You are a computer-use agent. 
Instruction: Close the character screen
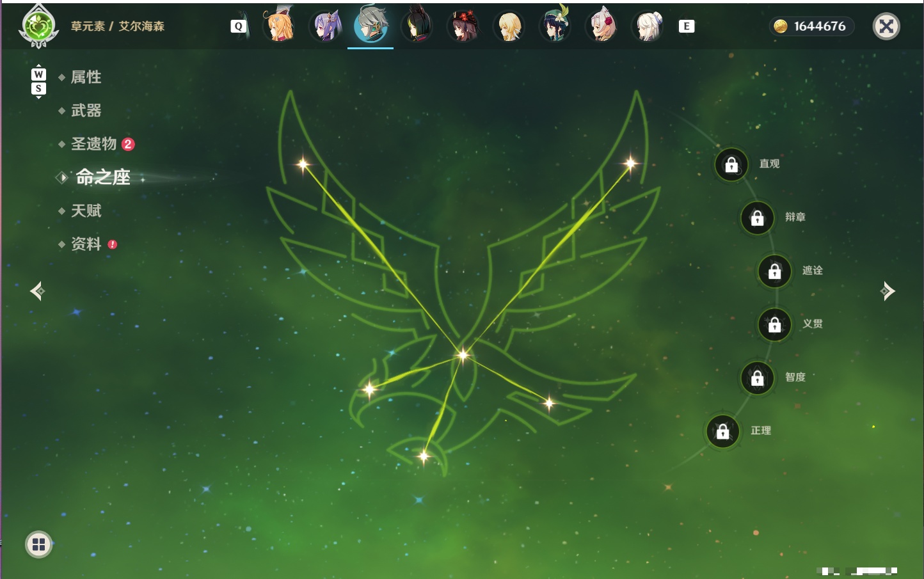coord(886,26)
